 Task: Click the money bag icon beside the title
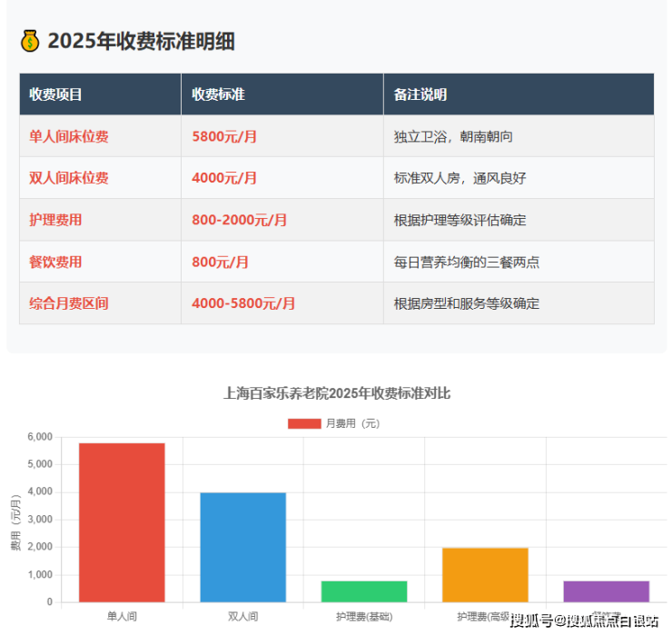point(30,41)
